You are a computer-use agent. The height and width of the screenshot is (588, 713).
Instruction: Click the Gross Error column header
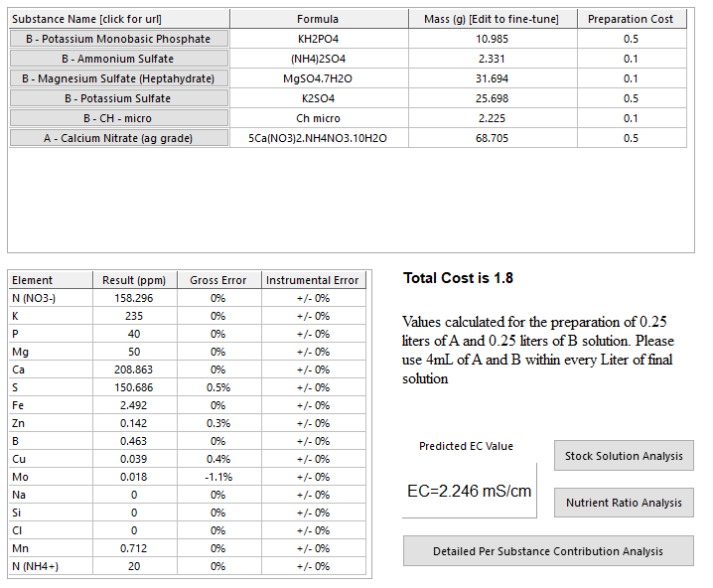[218, 280]
